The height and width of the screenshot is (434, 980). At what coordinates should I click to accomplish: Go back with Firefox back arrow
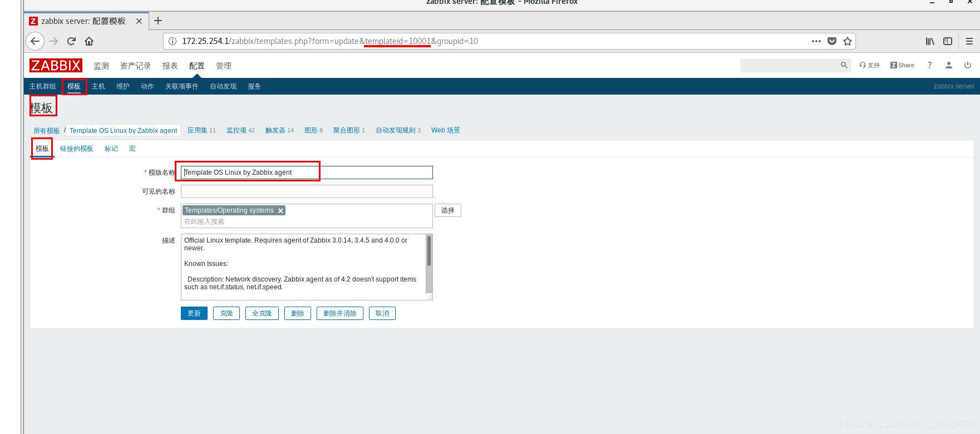pyautogui.click(x=35, y=41)
